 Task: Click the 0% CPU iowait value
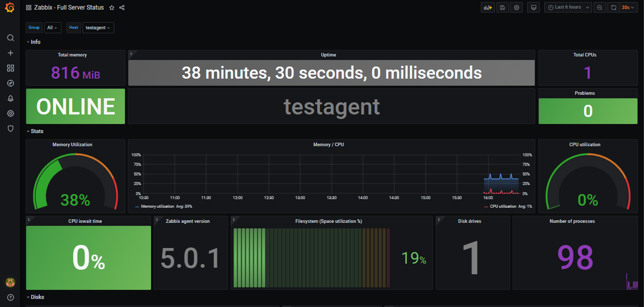click(88, 258)
